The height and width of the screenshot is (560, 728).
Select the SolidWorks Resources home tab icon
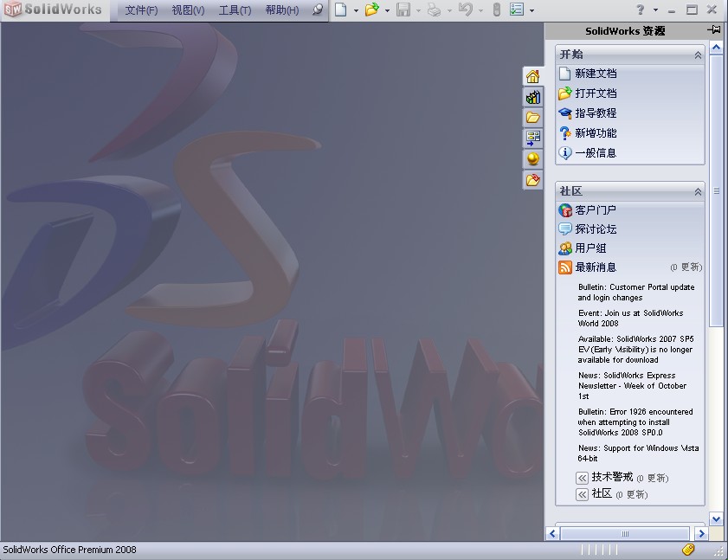[x=532, y=76]
